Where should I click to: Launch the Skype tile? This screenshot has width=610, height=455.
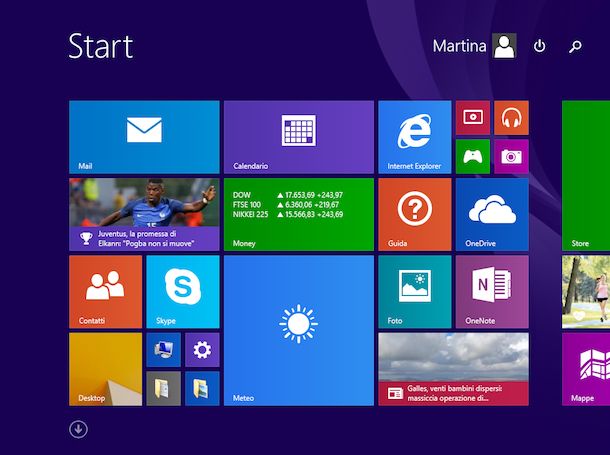(183, 292)
